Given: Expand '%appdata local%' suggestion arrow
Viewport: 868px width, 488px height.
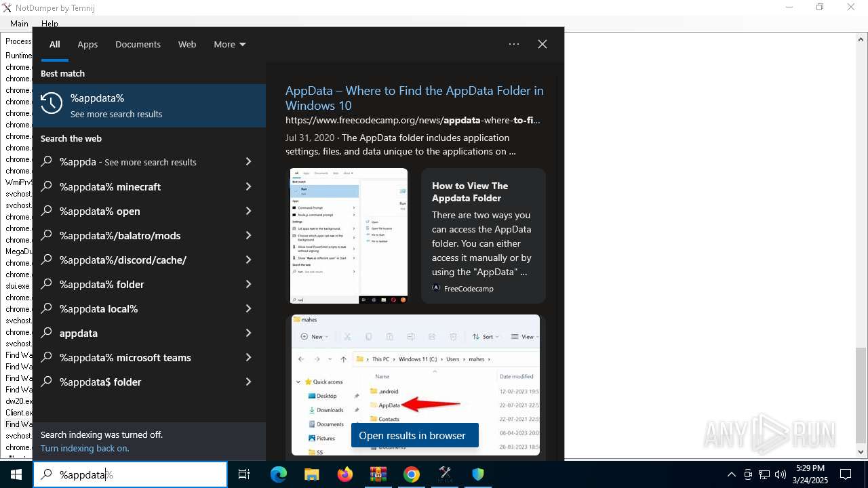Looking at the screenshot, I should pos(248,308).
